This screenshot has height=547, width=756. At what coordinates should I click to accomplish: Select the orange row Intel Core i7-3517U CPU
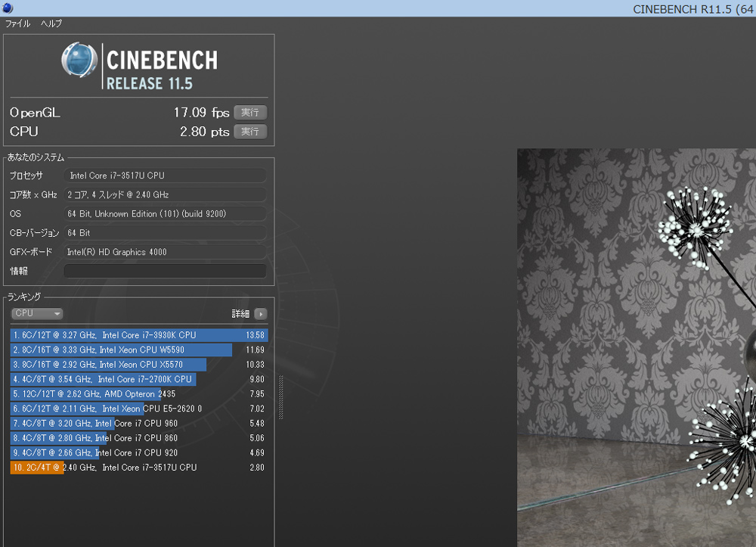(139, 468)
